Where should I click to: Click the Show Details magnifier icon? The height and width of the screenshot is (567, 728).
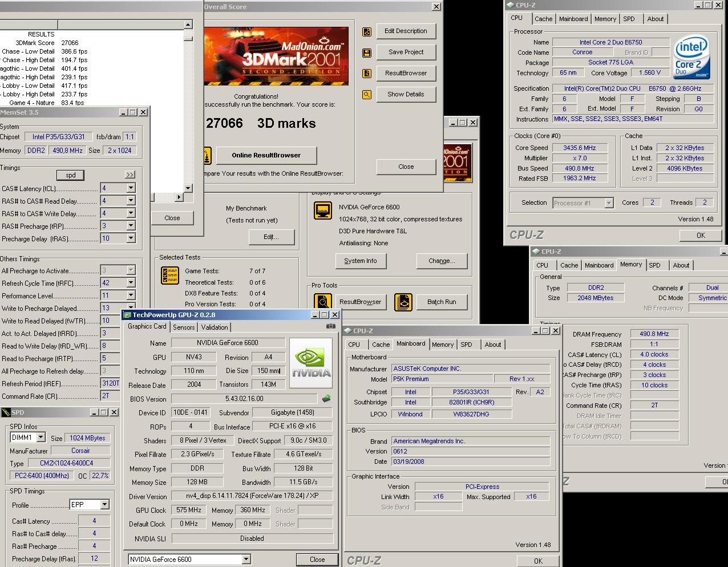367,95
